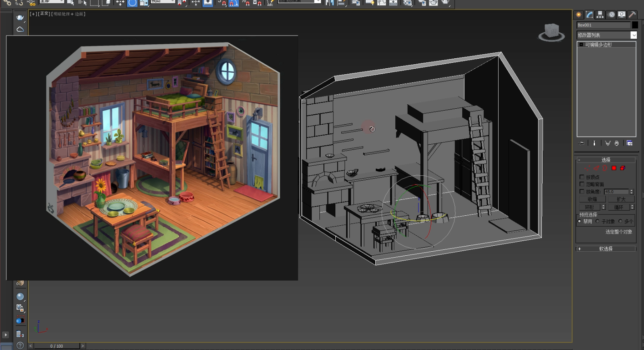Select Element sub-object level icon
Viewport: 644px width, 350px height.
(623, 168)
